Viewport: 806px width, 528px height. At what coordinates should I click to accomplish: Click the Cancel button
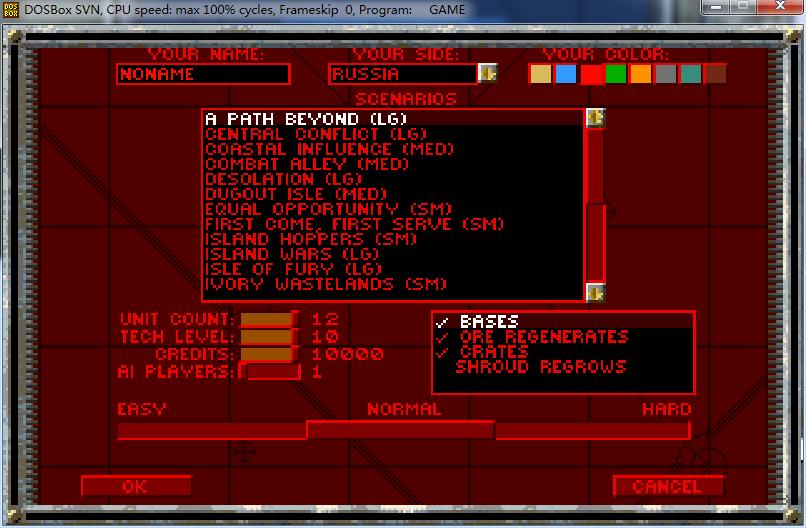coord(668,486)
